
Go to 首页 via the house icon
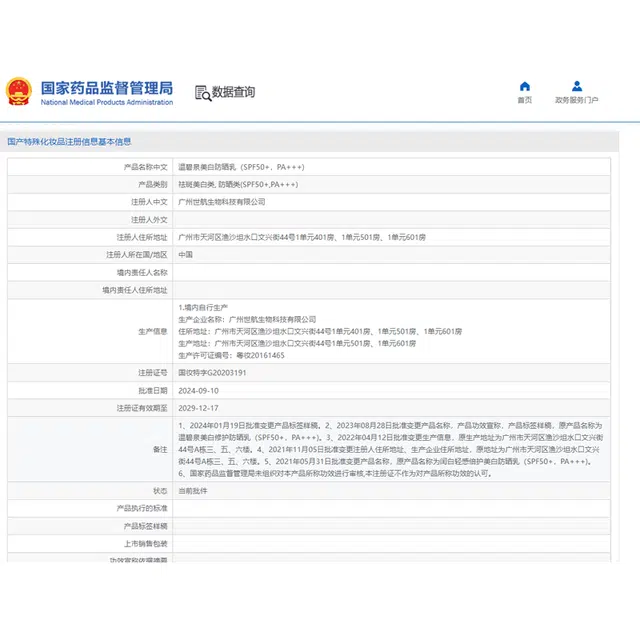(525, 86)
